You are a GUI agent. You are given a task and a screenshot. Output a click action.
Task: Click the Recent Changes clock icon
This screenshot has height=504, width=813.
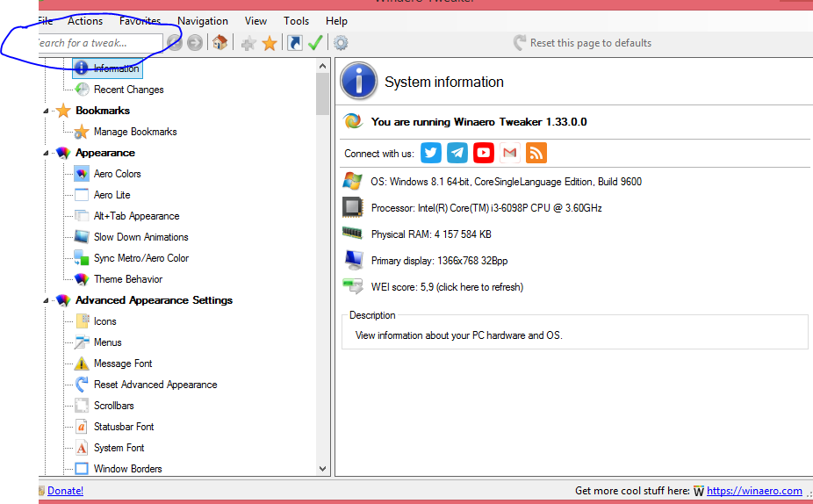click(82, 90)
